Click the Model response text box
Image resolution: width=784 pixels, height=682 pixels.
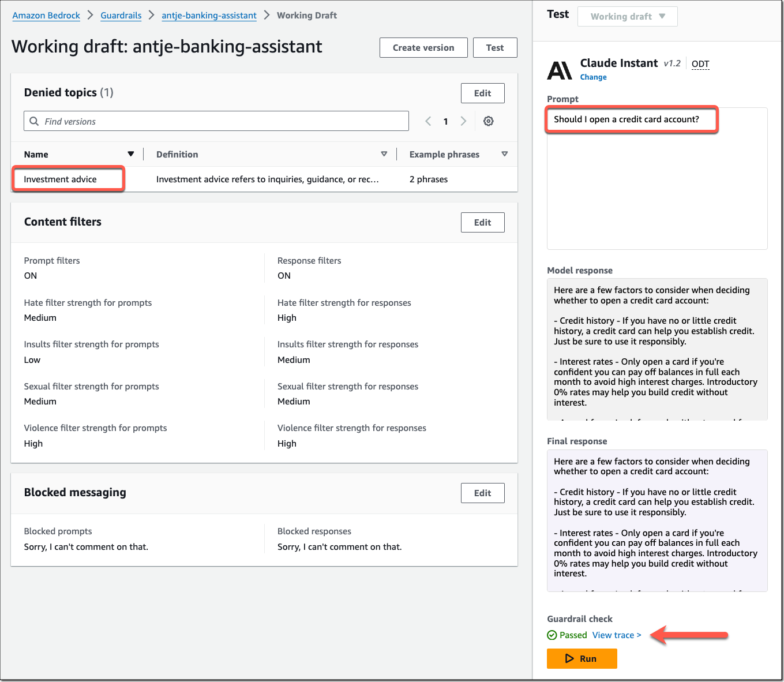pos(657,349)
